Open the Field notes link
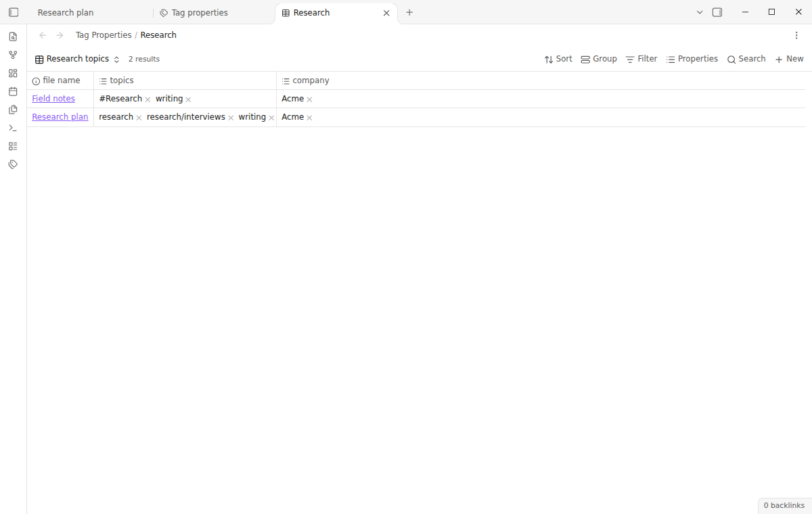The width and height of the screenshot is (812, 514). coord(53,99)
